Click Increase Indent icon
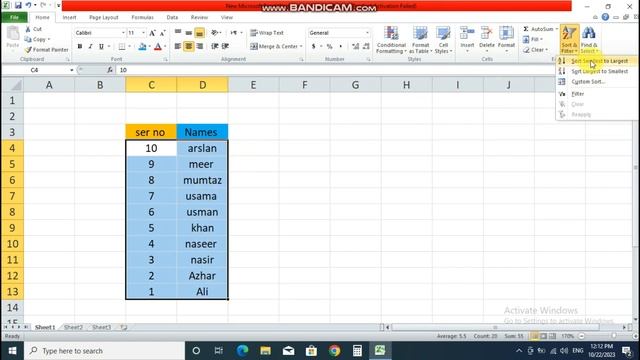 tap(225, 47)
